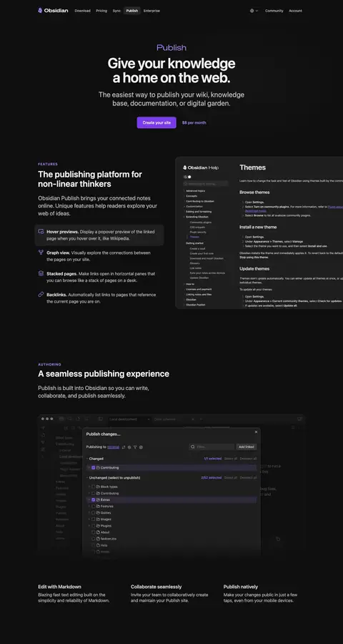The height and width of the screenshot is (644, 343).
Task: Uncheck the Contributing checkbox under Changed
Action: 94,468
